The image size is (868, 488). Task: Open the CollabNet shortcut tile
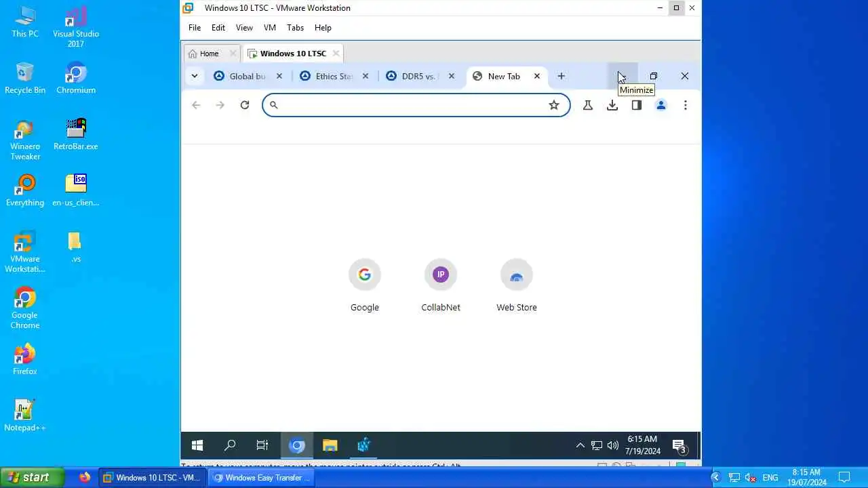click(441, 286)
